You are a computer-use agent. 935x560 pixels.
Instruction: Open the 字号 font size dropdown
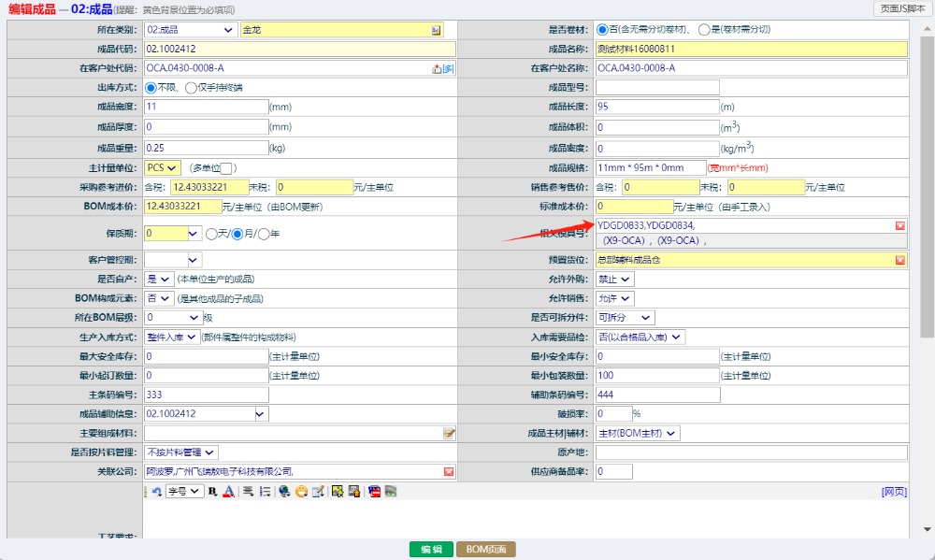coord(184,491)
